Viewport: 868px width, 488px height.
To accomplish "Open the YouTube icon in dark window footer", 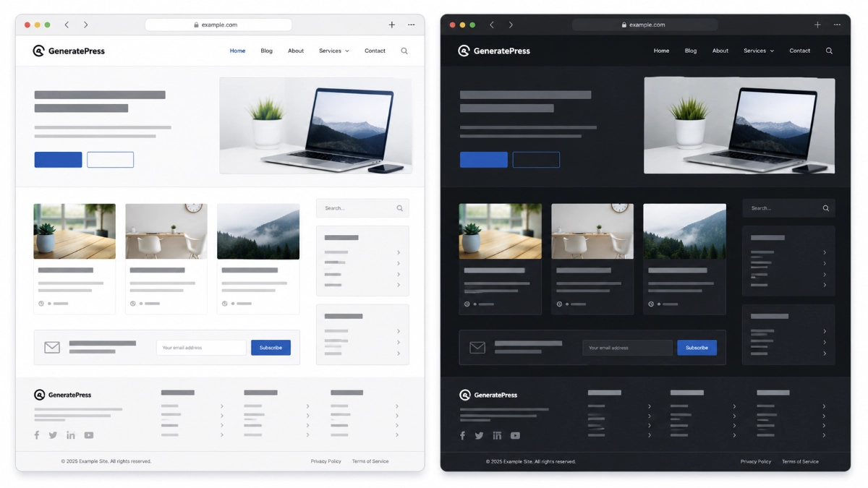I will 515,435.
